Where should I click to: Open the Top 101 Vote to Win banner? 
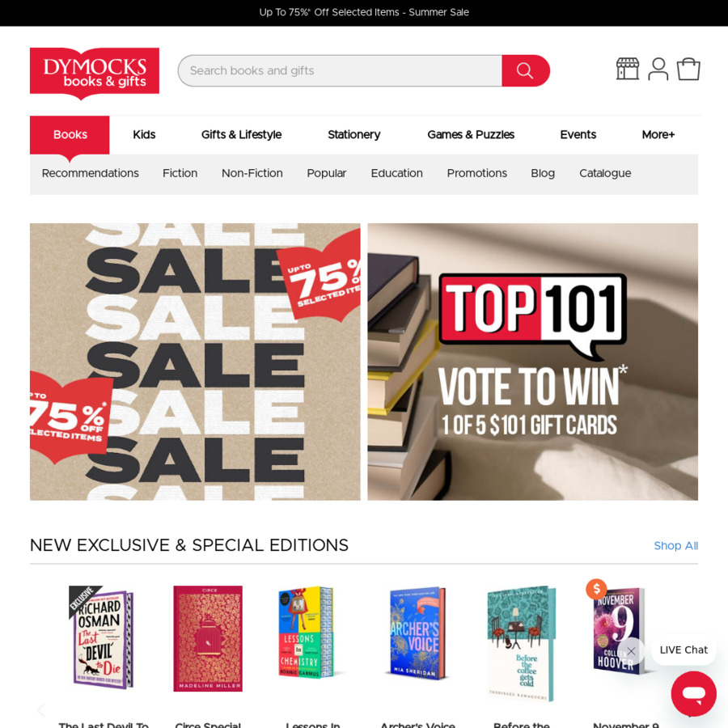pyautogui.click(x=532, y=362)
